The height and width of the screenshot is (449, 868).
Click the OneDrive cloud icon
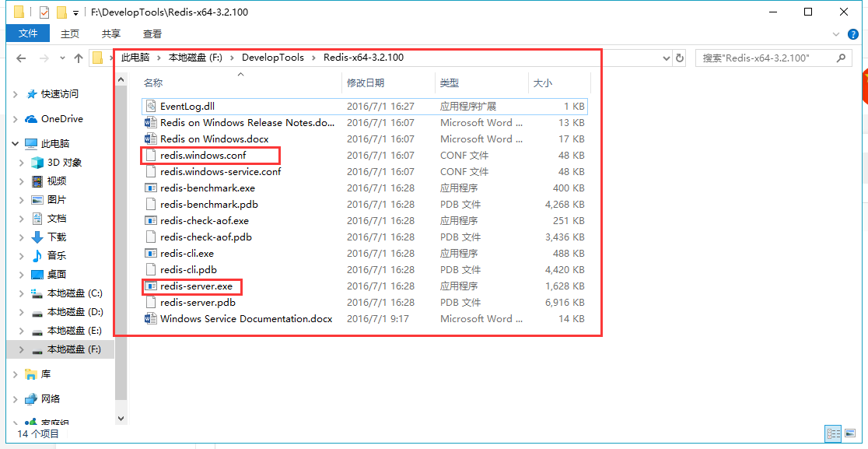(x=31, y=119)
